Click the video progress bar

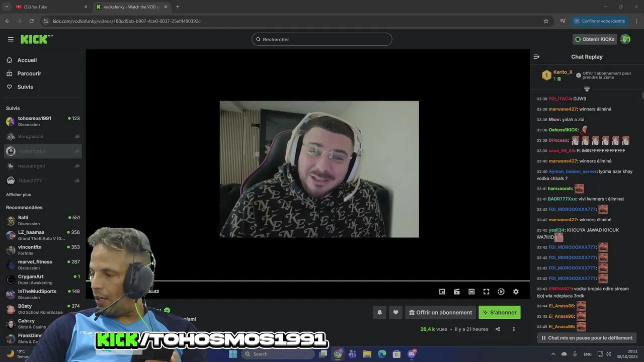tap(307, 281)
